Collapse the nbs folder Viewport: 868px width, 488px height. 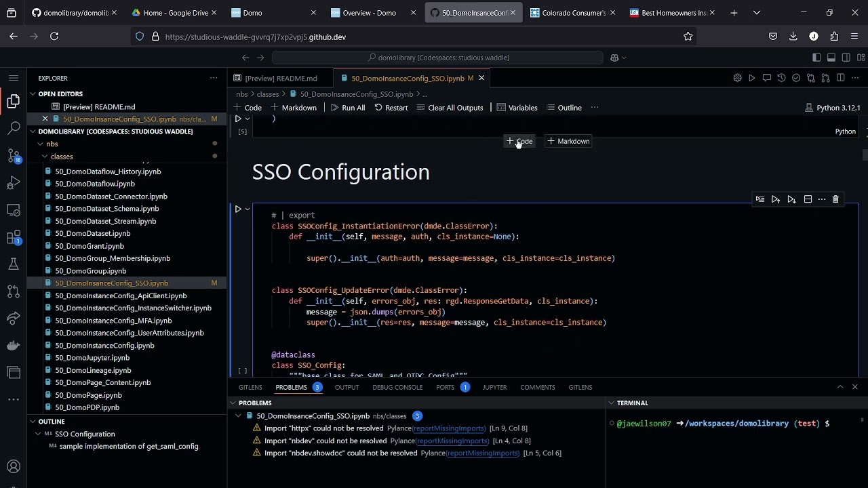coord(41,144)
